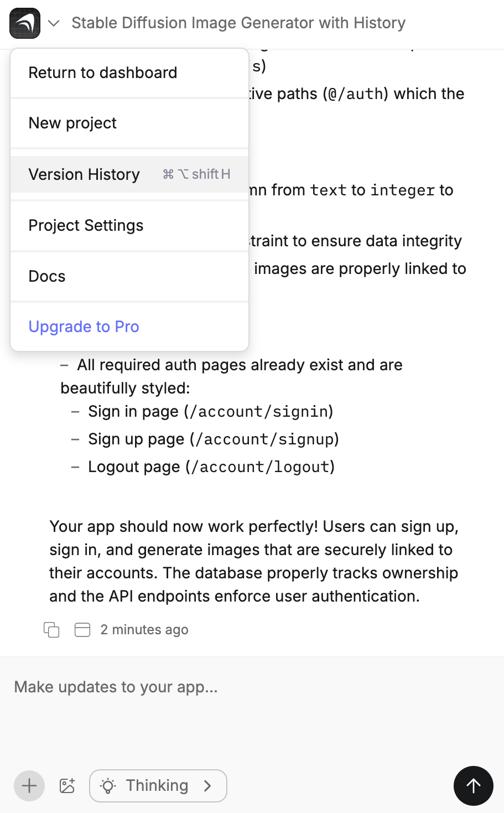Copy the assistant's response using copy icon
Screen dimensions: 504x813
pos(51,629)
